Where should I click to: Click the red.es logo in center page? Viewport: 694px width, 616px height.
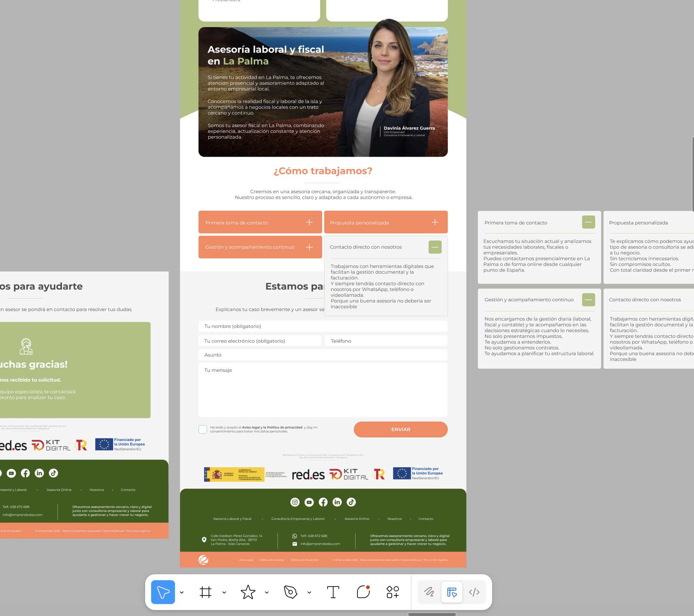coord(308,475)
